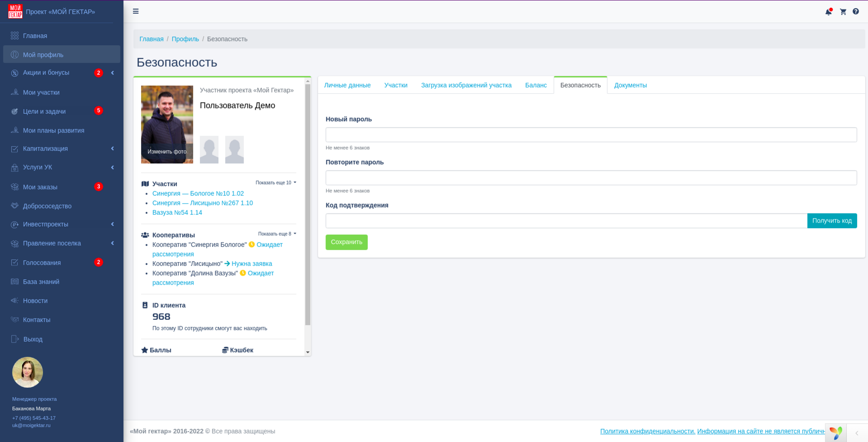Click the first placeholder avatar thumbnail

209,150
